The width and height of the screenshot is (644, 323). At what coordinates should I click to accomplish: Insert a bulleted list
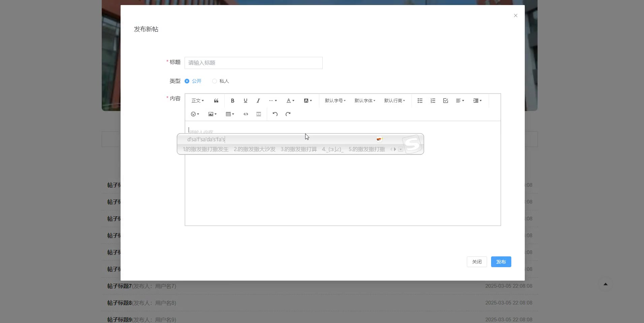click(x=420, y=101)
